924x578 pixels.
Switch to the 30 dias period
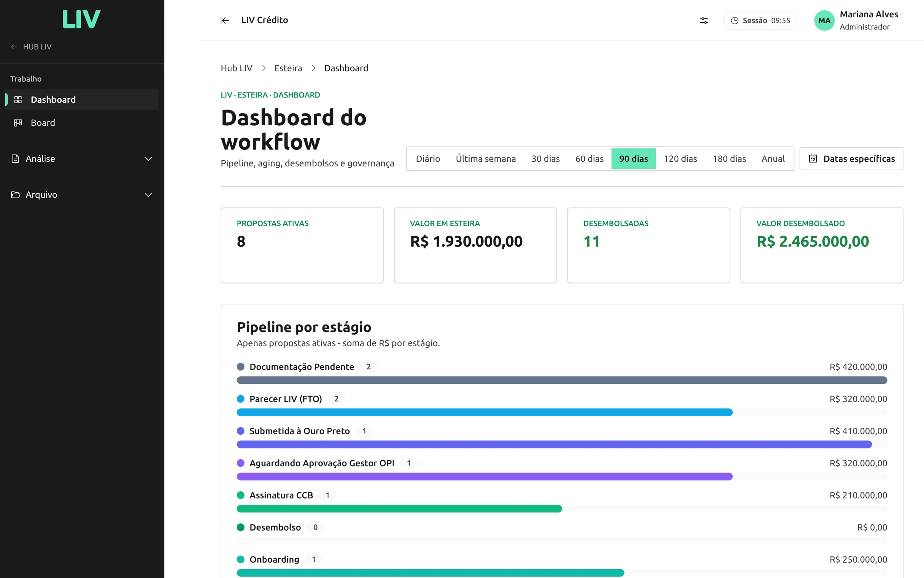click(x=546, y=159)
